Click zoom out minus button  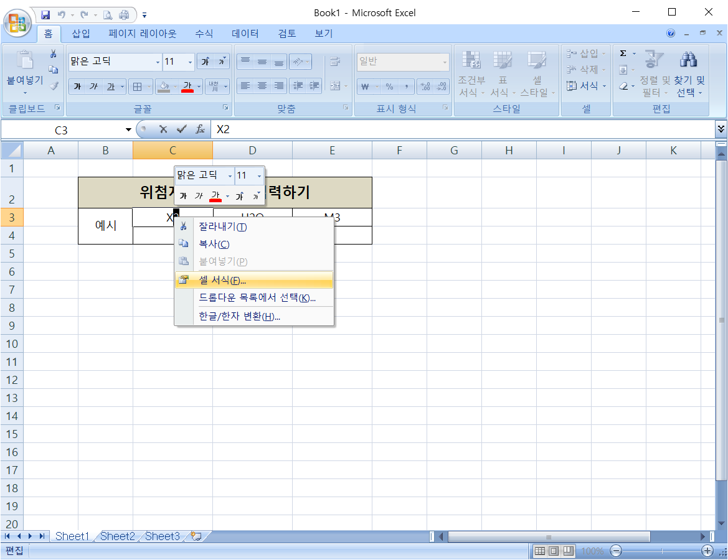[616, 551]
